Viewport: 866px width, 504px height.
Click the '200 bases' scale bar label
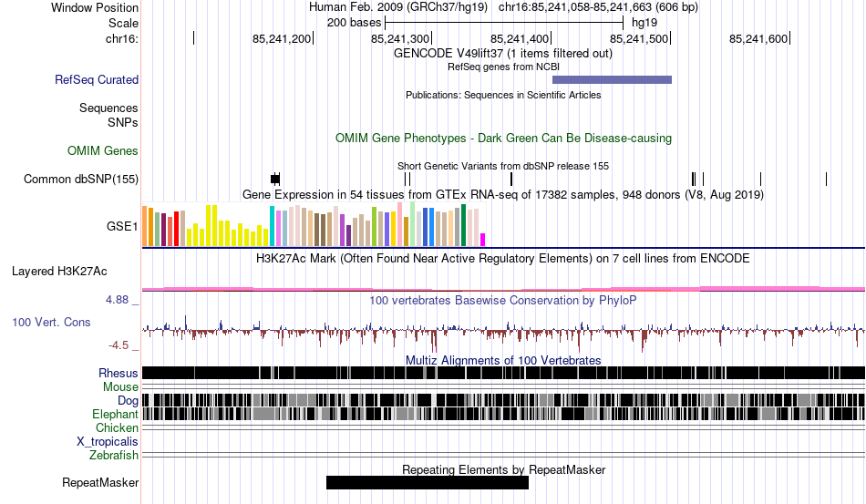354,23
